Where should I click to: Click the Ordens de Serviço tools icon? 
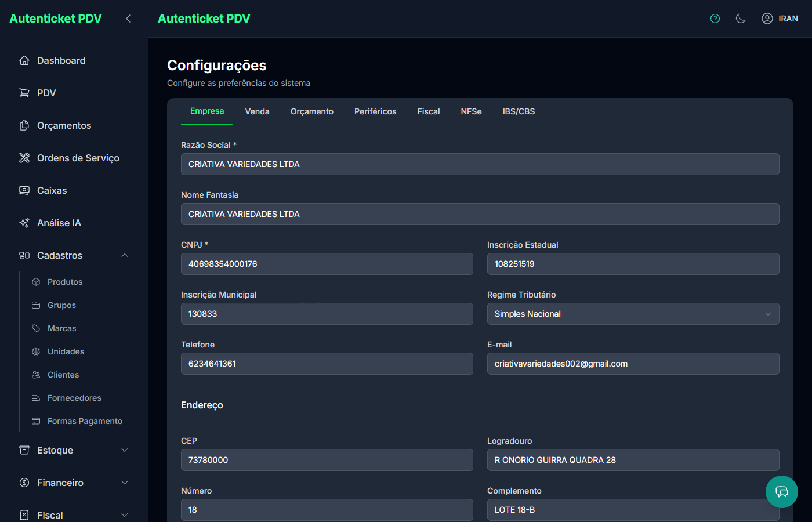[x=24, y=157]
